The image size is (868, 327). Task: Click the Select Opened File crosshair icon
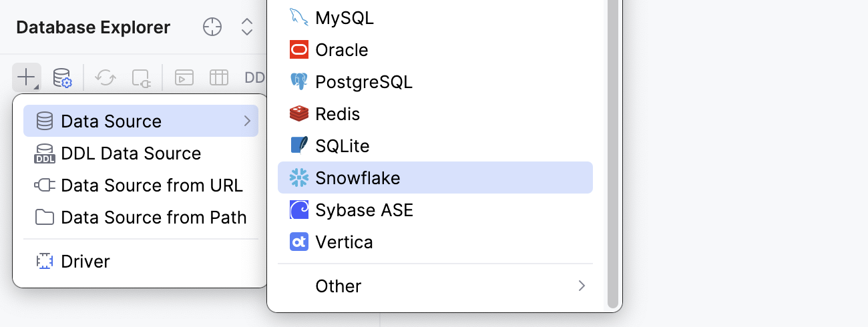click(x=212, y=27)
